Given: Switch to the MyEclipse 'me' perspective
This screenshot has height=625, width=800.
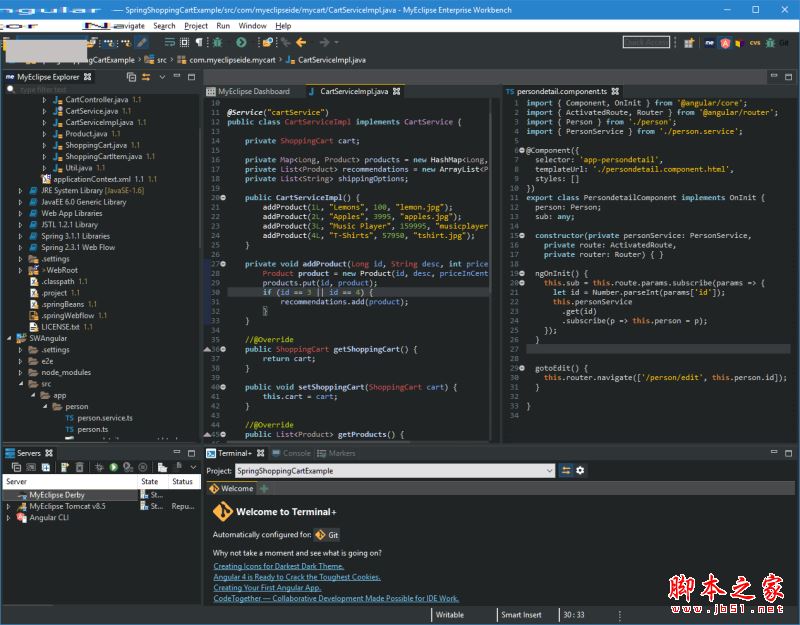Looking at the screenshot, I should point(709,43).
